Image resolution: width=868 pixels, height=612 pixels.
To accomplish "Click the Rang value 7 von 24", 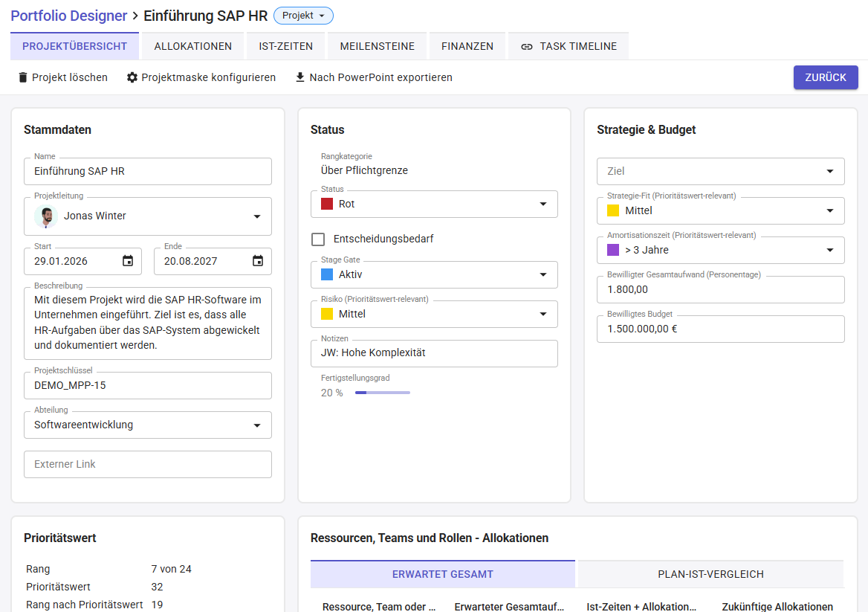I will coord(171,569).
